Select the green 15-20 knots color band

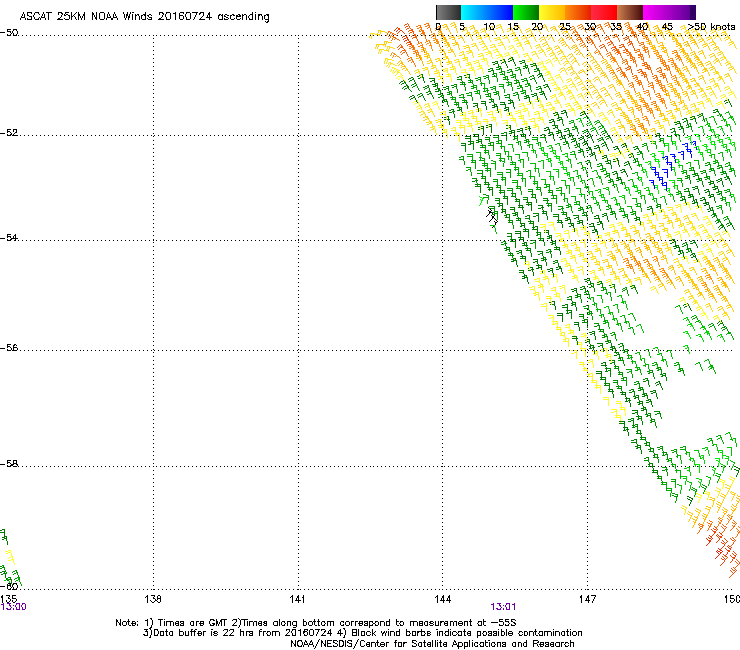tap(526, 12)
